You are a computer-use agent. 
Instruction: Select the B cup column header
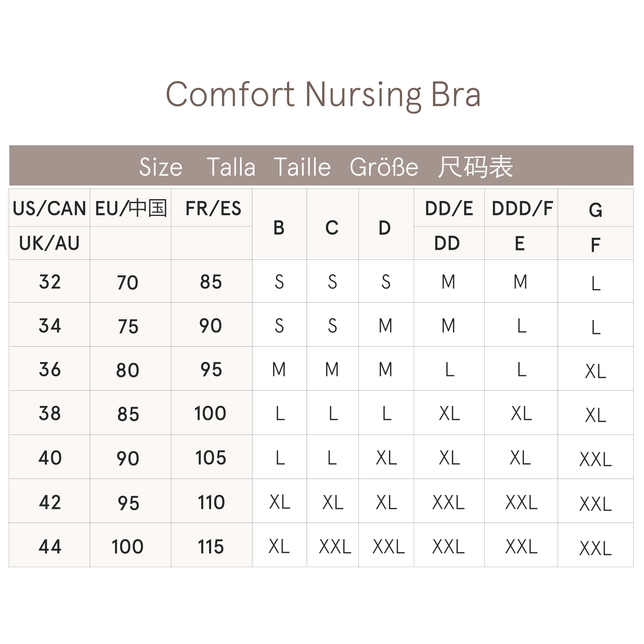279,228
